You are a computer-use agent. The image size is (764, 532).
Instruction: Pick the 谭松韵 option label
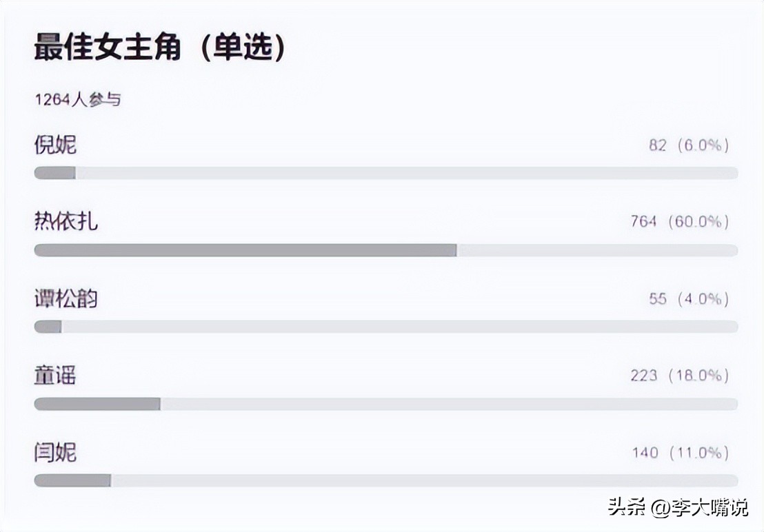tap(66, 299)
